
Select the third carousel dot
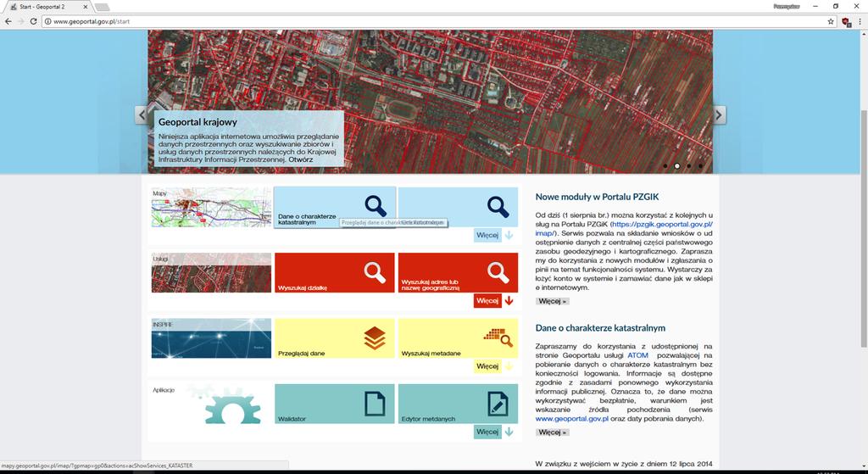tap(688, 165)
